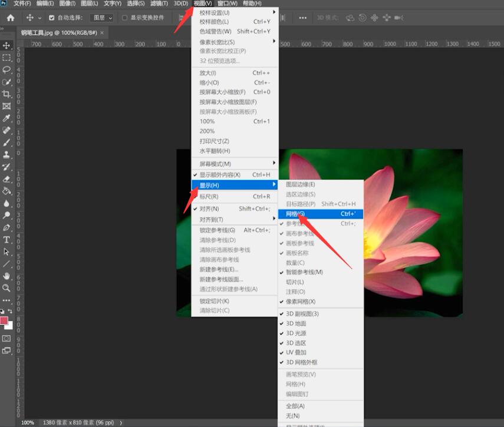Select the Blur tool
504x427 pixels.
(x=6, y=204)
